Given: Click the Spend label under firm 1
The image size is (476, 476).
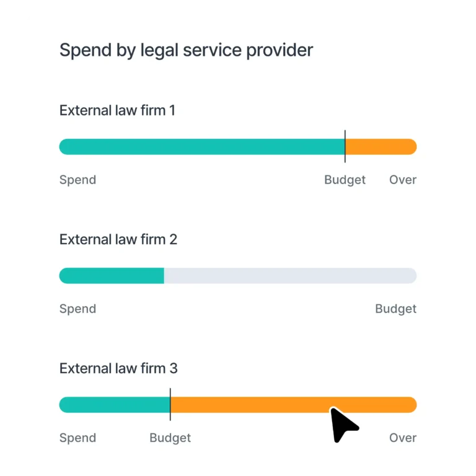Looking at the screenshot, I should click(77, 180).
